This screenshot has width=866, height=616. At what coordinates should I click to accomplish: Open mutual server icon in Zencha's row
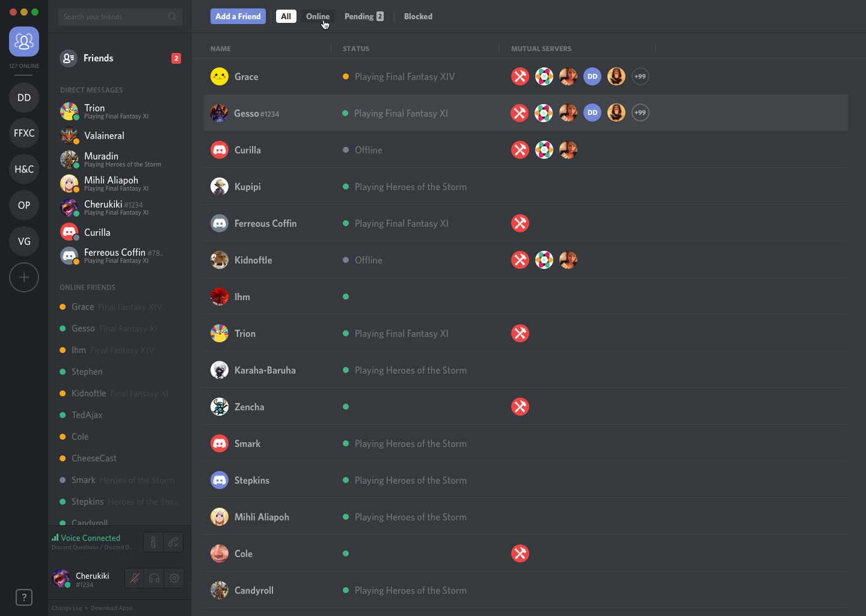tap(520, 407)
